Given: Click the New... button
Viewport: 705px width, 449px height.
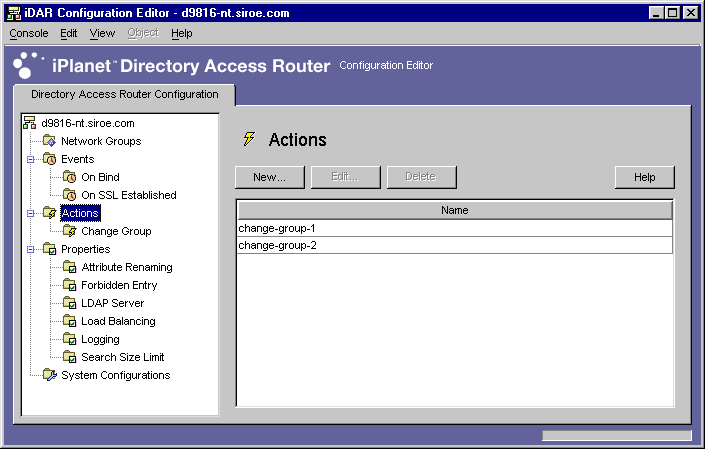Looking at the screenshot, I should pos(269,177).
